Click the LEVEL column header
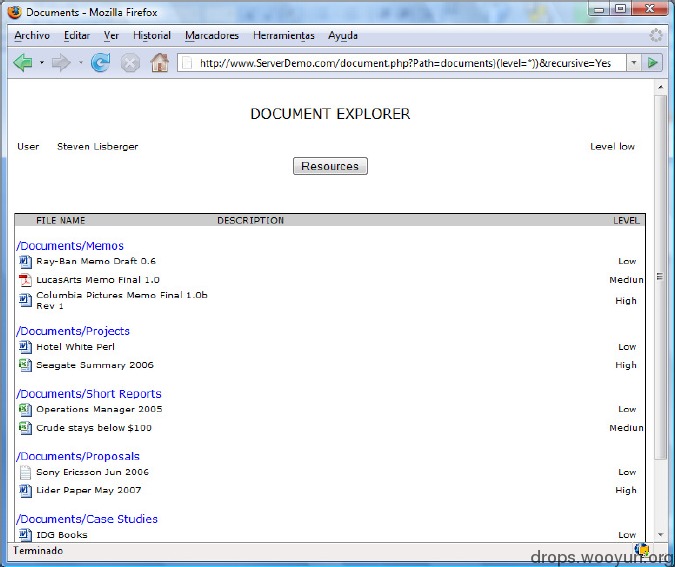This screenshot has width=675, height=567. pyautogui.click(x=626, y=220)
